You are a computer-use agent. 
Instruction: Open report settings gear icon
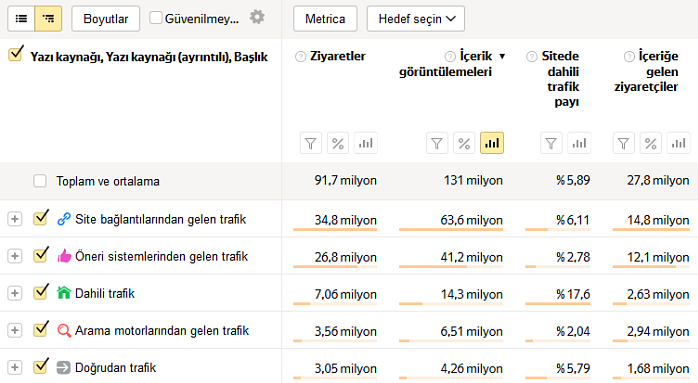click(x=257, y=17)
